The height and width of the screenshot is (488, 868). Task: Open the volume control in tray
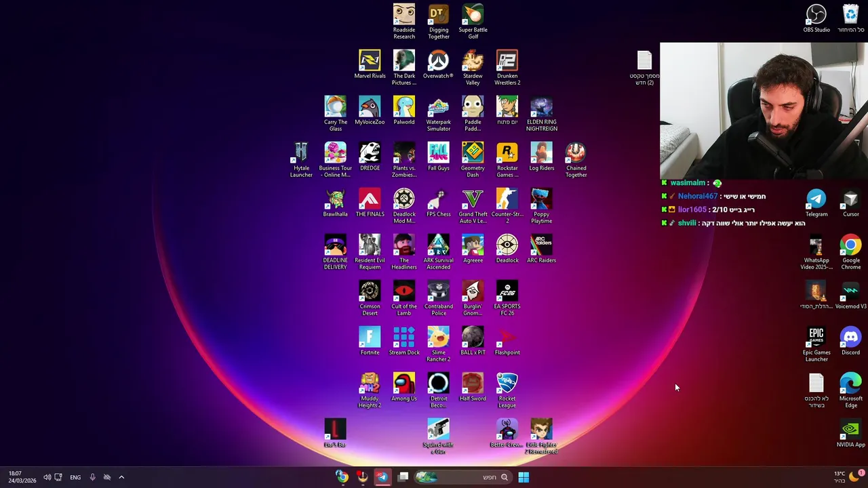coord(47,477)
